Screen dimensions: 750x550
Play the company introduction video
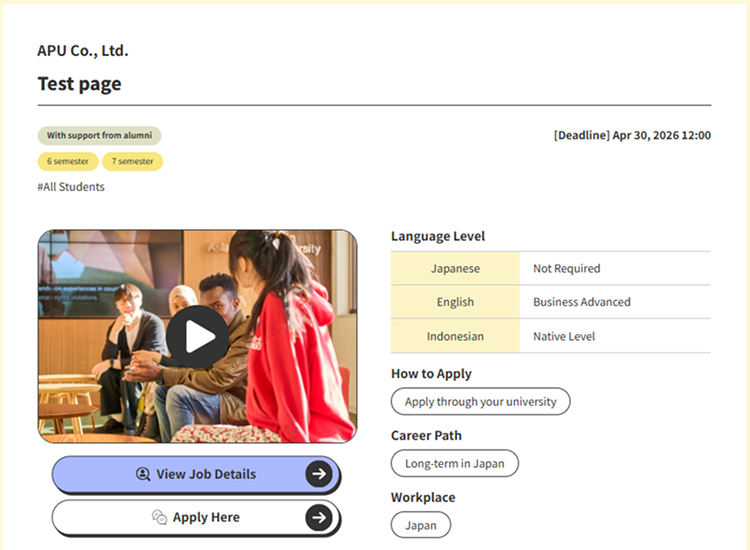point(197,337)
